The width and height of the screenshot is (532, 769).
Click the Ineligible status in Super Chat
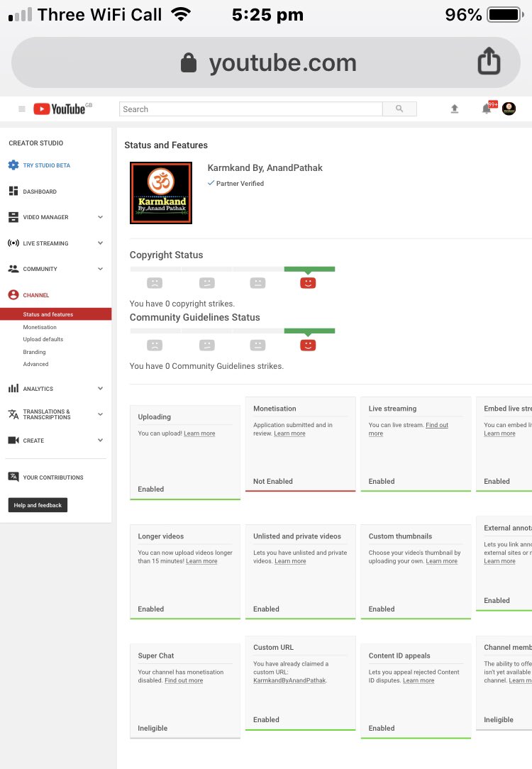[x=153, y=729]
